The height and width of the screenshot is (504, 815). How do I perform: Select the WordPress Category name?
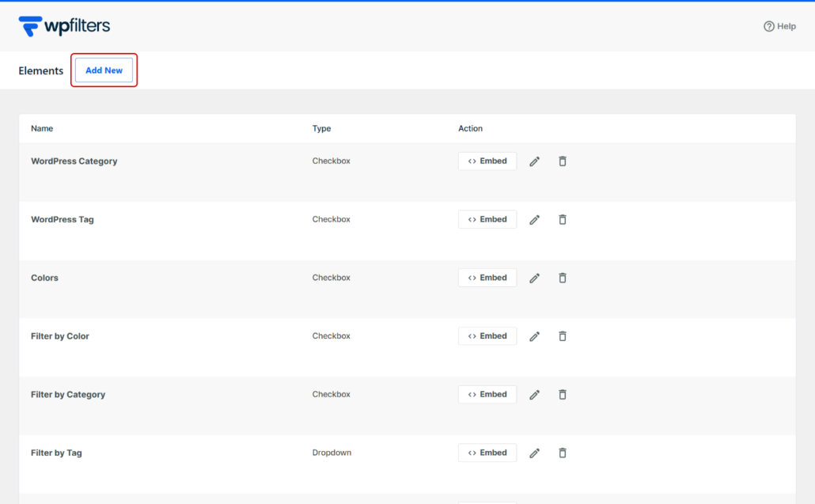[74, 161]
